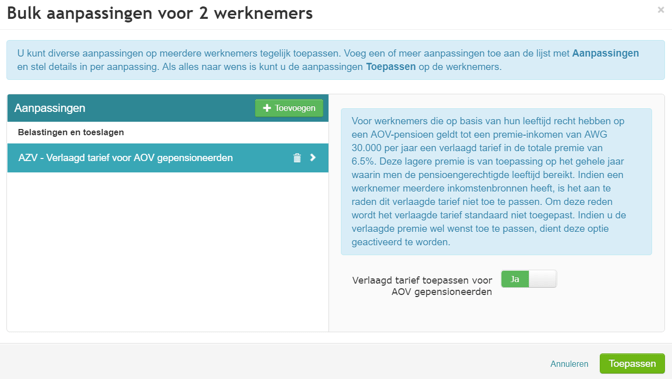Viewport: 672px width, 379px height.
Task: Cancel the dialog via Annuleren
Action: 569,364
